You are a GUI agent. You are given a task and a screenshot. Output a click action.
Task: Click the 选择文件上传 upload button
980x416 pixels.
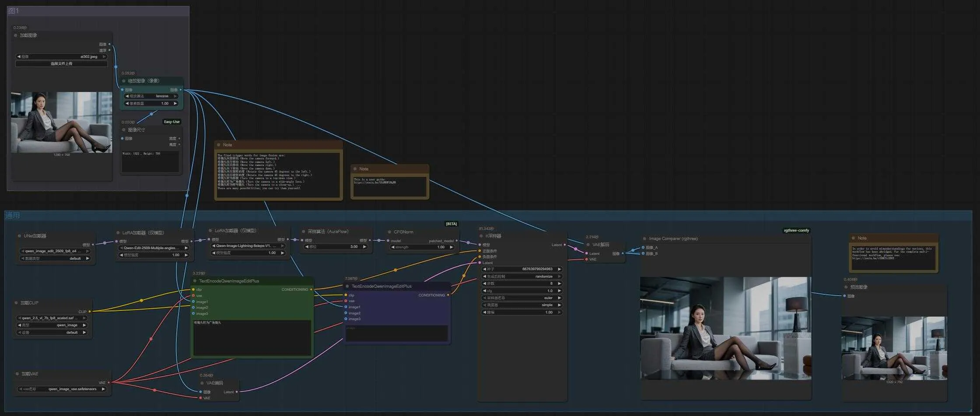[x=61, y=64]
